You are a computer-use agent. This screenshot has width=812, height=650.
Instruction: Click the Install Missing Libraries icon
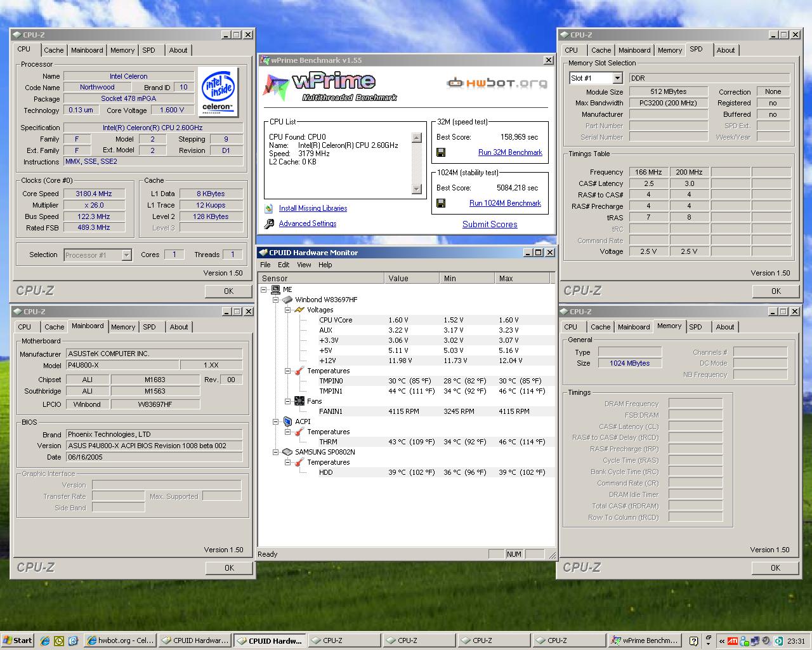(x=269, y=208)
